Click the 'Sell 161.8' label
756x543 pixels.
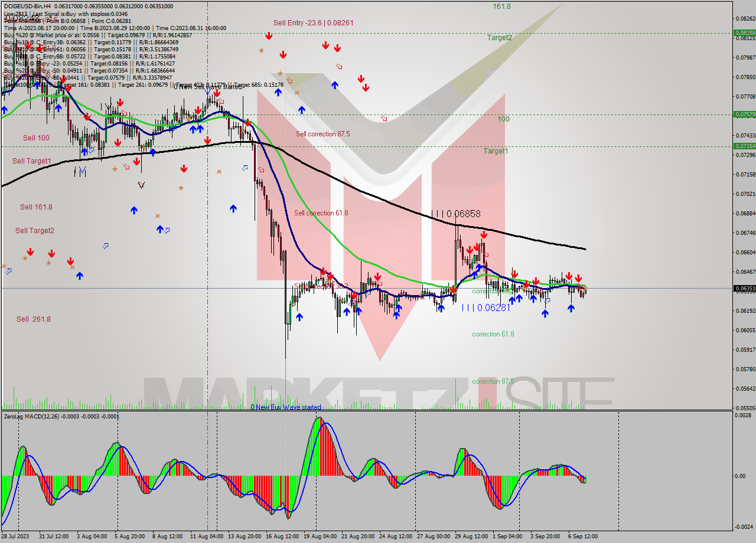36,207
